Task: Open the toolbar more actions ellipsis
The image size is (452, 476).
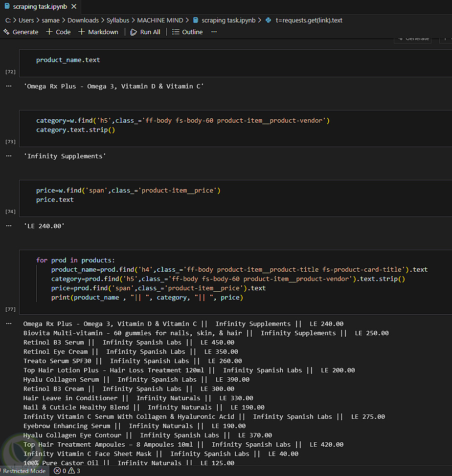Action: 214,32
